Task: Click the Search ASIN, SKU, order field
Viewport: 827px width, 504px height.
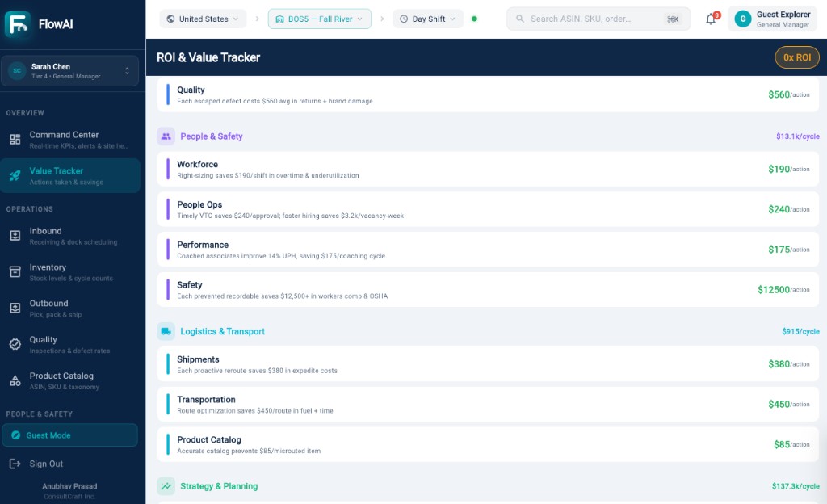Action: 598,19
